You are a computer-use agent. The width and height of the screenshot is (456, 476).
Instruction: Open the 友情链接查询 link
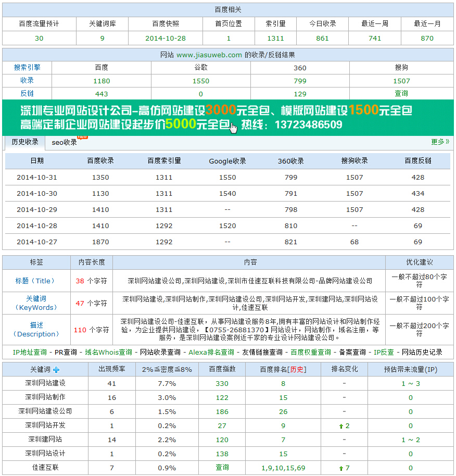click(262, 353)
